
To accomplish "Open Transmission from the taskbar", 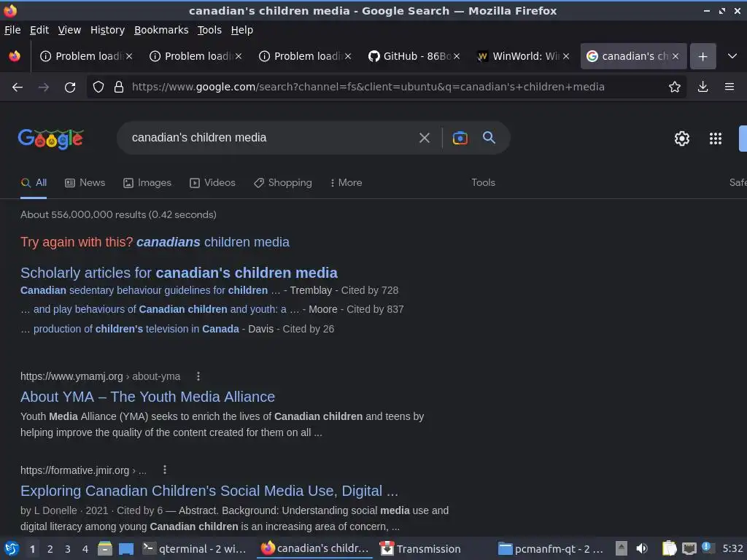I will 421,549.
